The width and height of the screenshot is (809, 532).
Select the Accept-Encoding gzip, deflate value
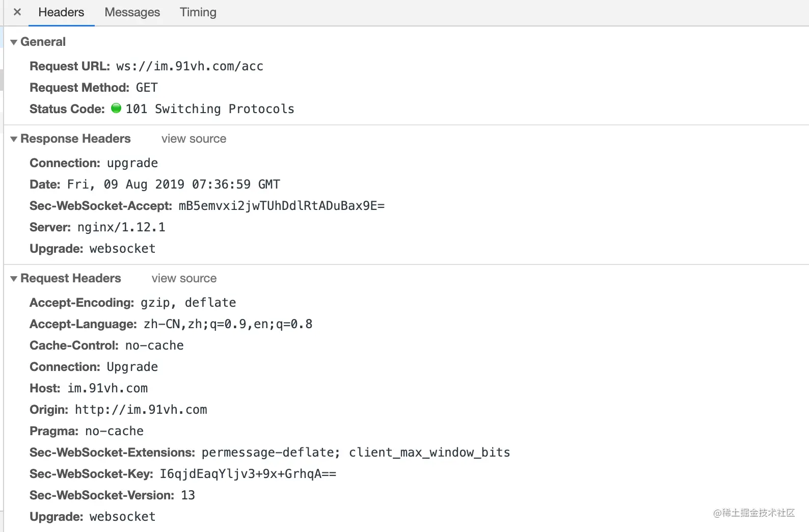pyautogui.click(x=188, y=303)
